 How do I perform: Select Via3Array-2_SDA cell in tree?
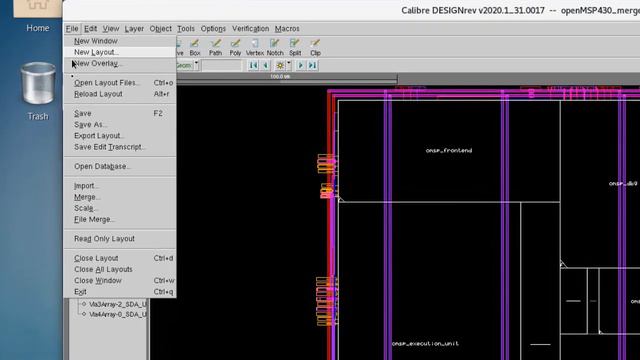click(x=118, y=304)
